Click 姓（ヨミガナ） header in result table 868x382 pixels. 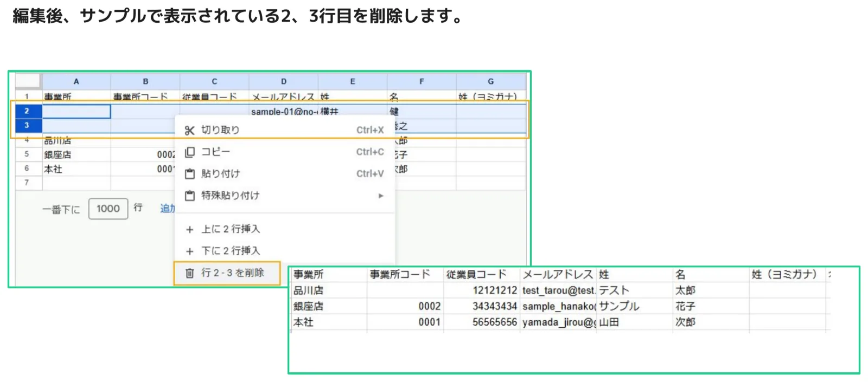[x=787, y=275]
